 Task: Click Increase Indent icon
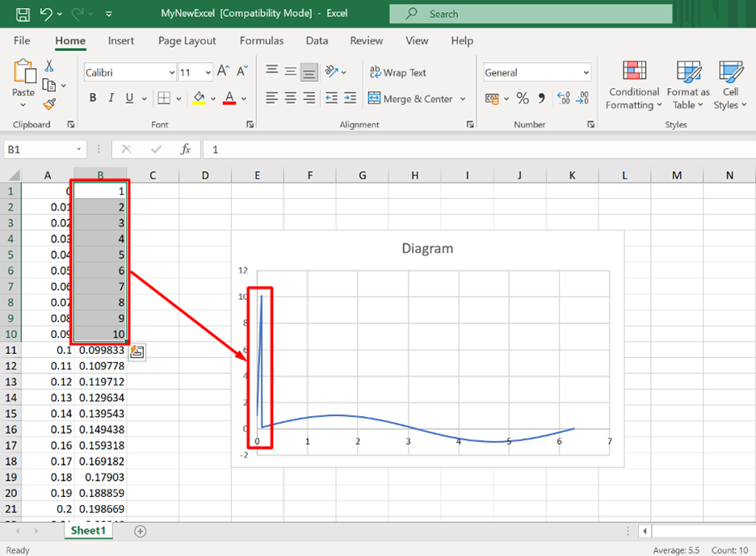click(350, 98)
